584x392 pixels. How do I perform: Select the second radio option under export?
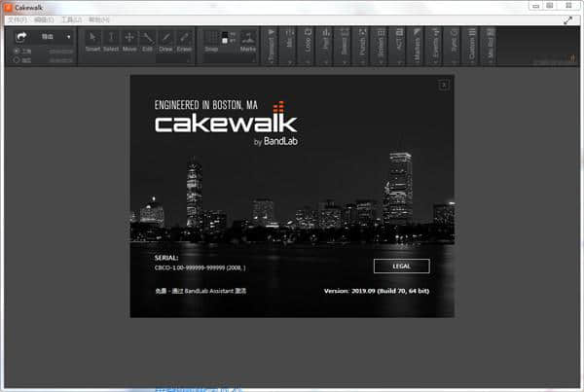coord(16,60)
